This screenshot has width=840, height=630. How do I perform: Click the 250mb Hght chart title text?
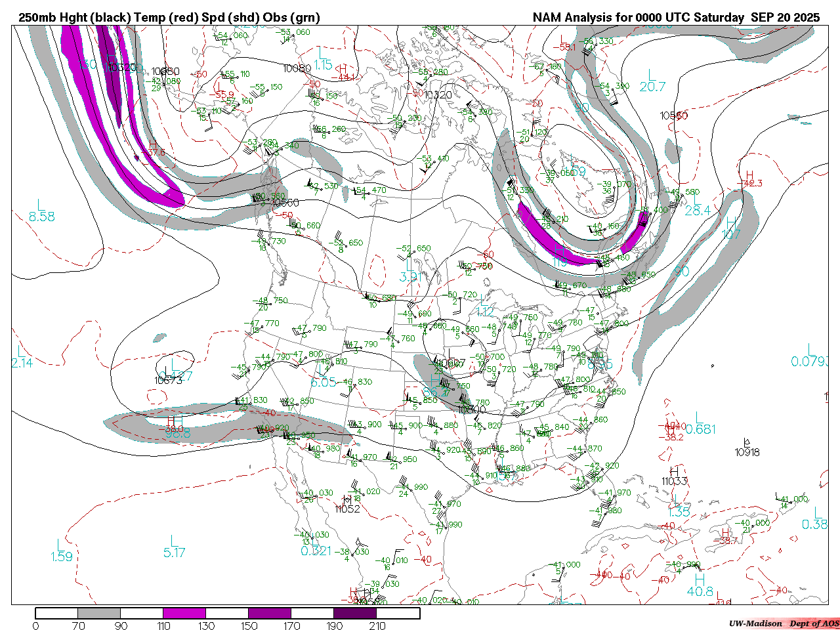pos(169,18)
